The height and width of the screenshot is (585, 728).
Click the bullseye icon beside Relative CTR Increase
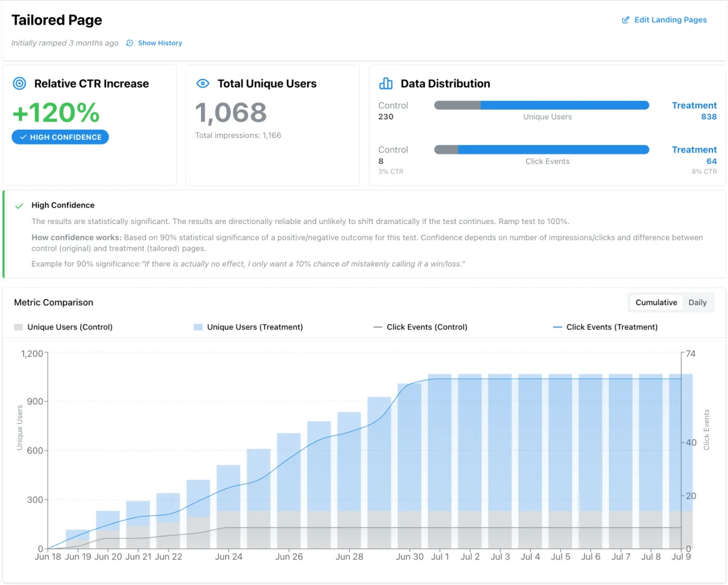19,84
